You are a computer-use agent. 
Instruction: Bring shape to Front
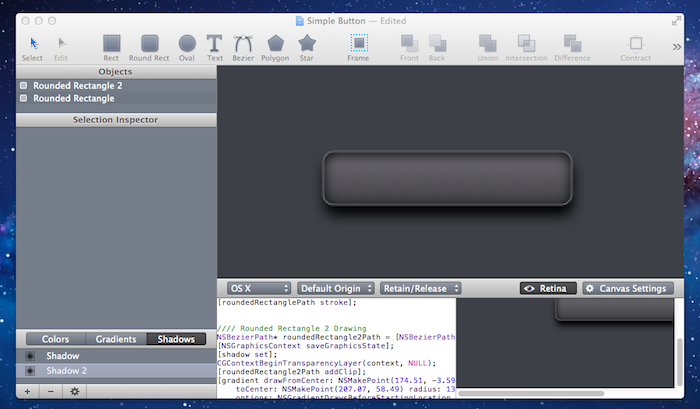point(409,48)
